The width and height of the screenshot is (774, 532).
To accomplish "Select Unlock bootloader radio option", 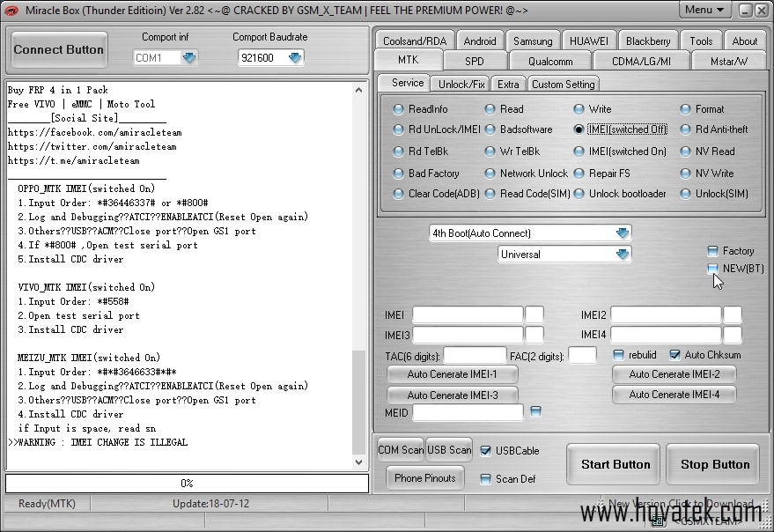I will 579,194.
